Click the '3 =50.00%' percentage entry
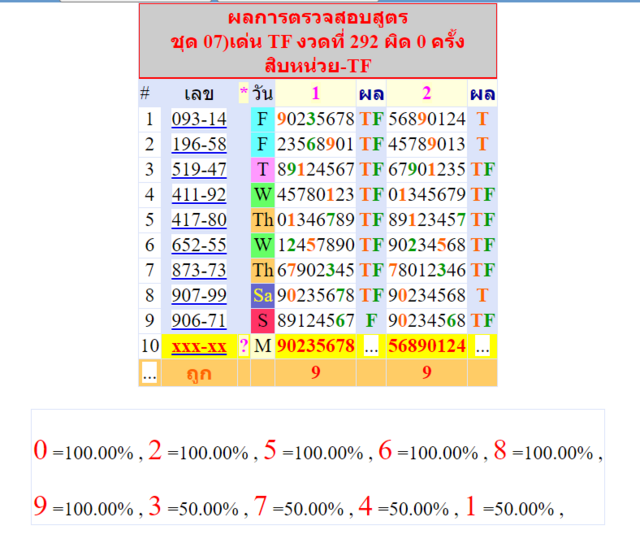This screenshot has width=640, height=543. [x=193, y=507]
